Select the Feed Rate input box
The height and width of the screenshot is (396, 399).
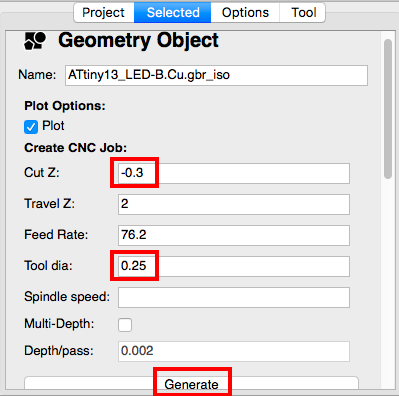coord(234,235)
